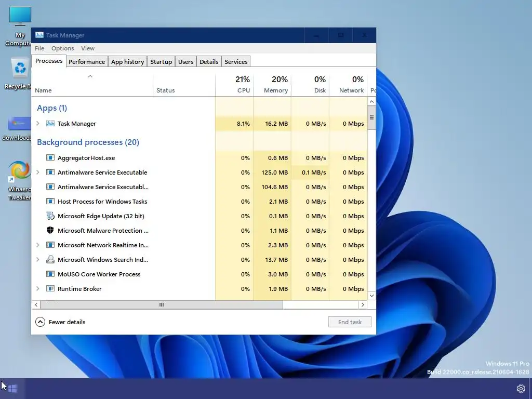Click the 0.1 MB/s disk value

point(314,172)
